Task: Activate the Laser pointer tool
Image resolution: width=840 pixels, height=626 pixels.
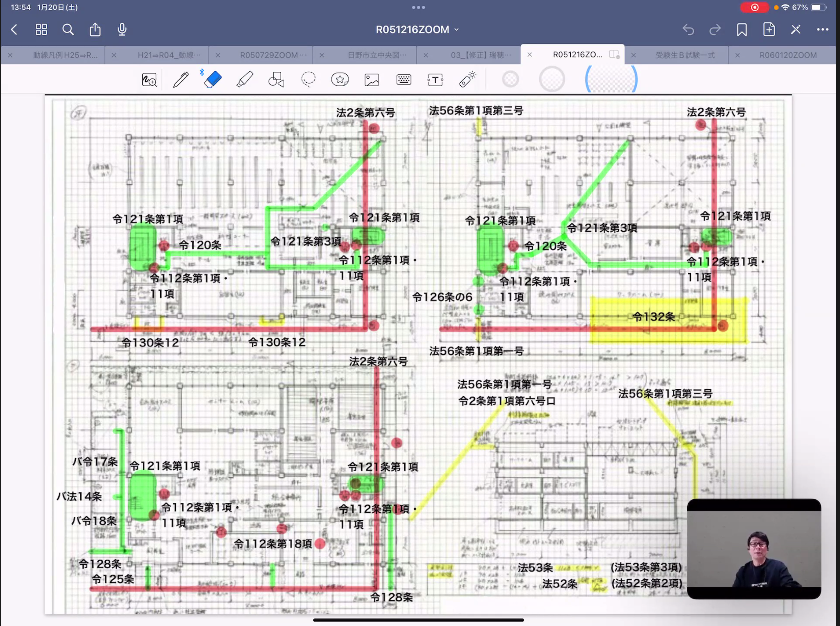Action: pos(467,80)
